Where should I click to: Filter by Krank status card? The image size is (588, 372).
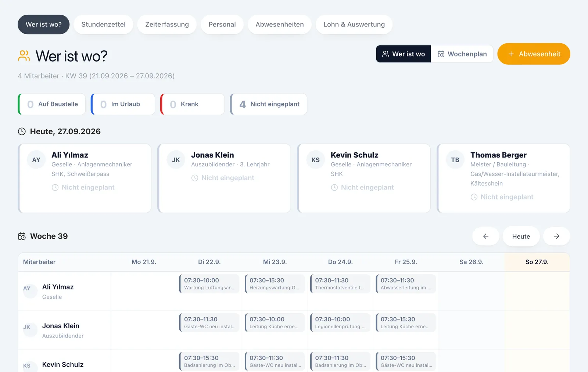193,104
